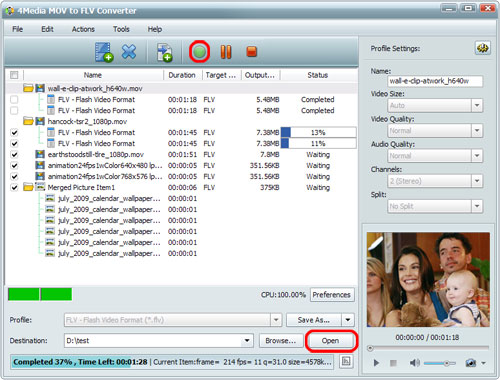This screenshot has height=380, width=500.
Task: Open the log icon beside status bar
Action: [x=346, y=361]
